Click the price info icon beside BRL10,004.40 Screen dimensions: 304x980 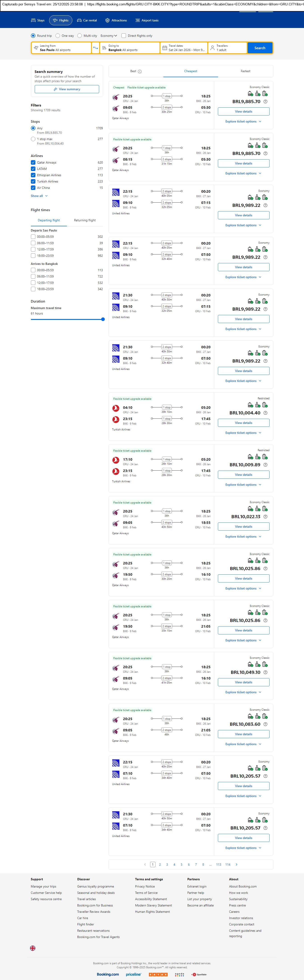pyautogui.click(x=265, y=413)
